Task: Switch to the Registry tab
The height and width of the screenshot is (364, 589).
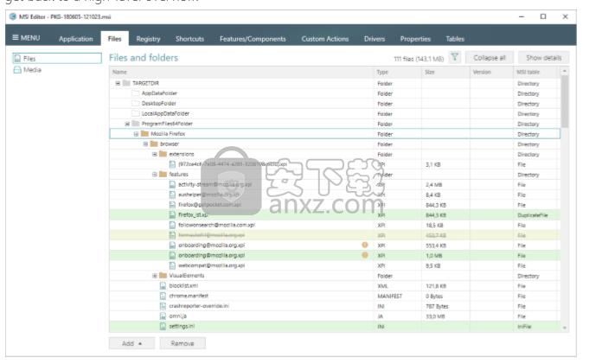Action: pos(148,39)
